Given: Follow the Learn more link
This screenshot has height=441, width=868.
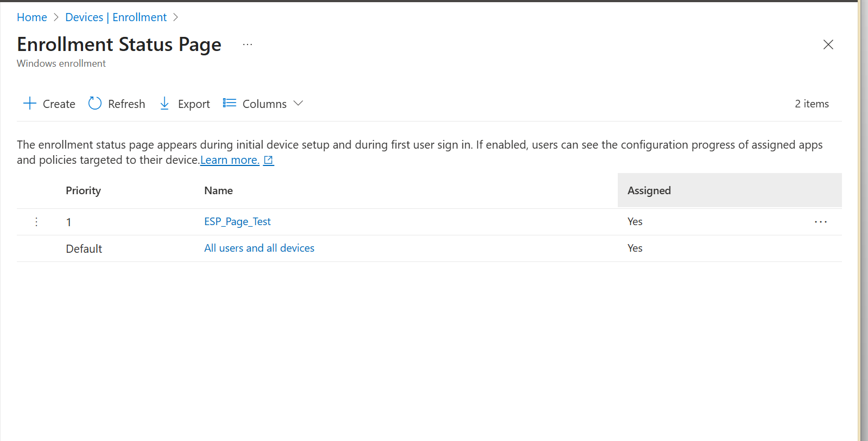Looking at the screenshot, I should click(x=230, y=160).
